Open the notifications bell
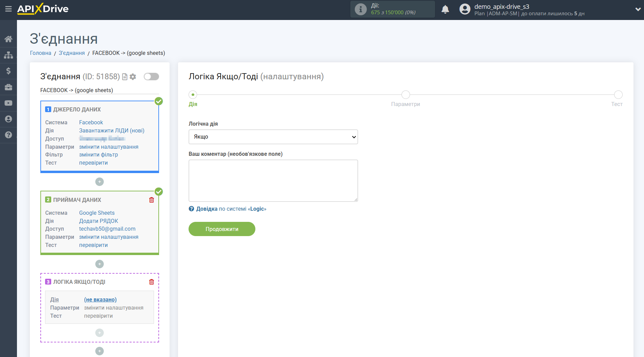Screen dimensions: 644x357 445,9
